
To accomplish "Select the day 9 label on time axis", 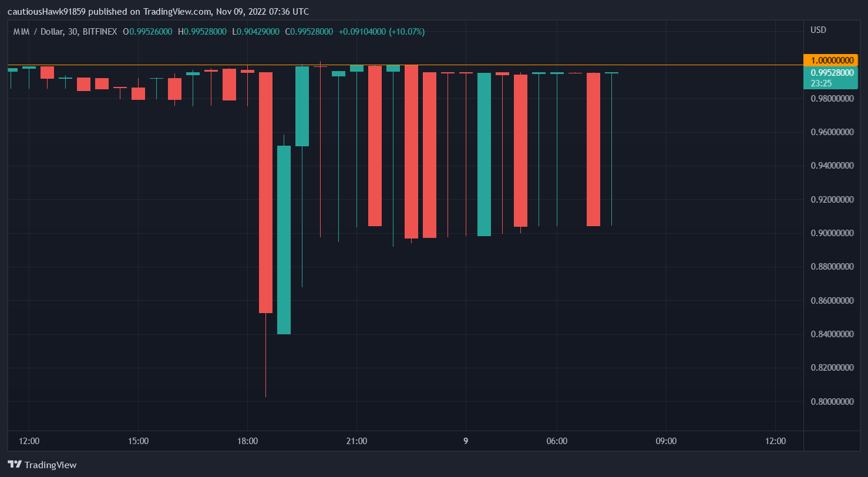I will (465, 441).
